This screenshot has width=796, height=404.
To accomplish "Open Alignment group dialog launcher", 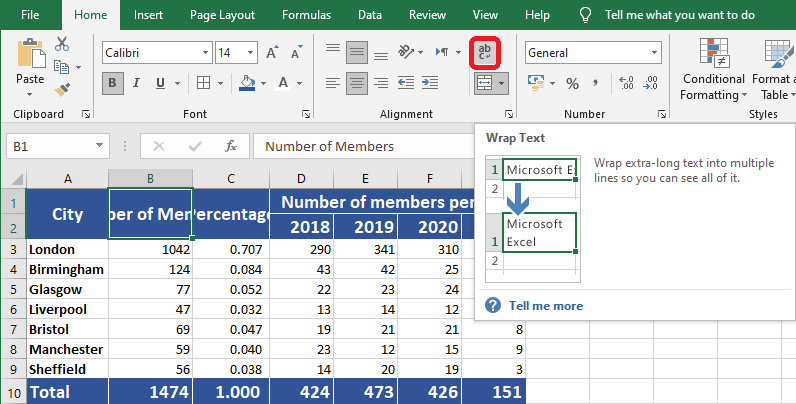I will [x=509, y=114].
